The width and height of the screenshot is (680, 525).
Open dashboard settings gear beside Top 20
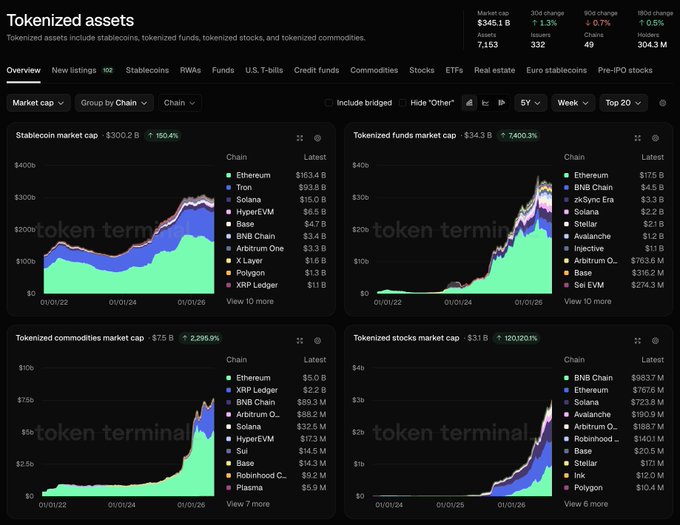pos(662,103)
